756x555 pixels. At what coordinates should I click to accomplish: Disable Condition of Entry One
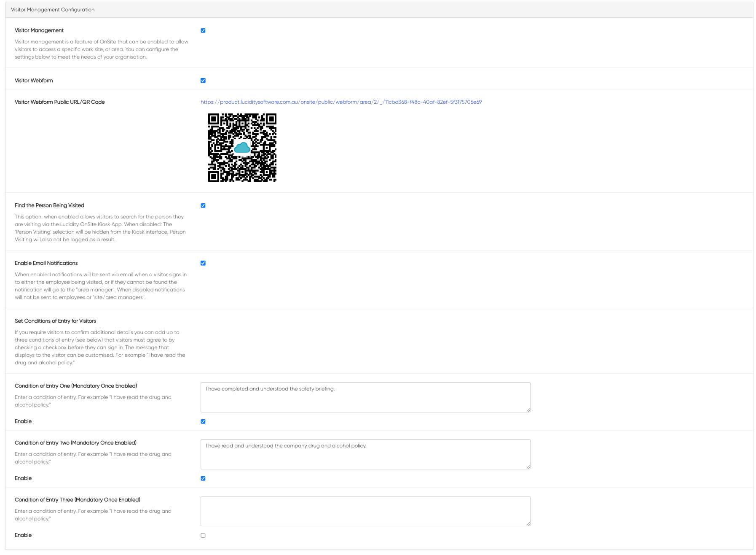203,421
